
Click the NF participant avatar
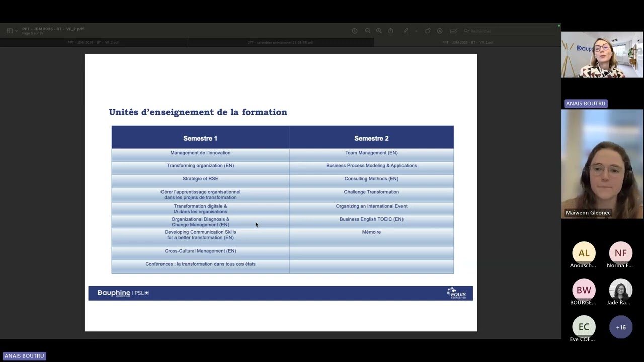[x=621, y=253]
